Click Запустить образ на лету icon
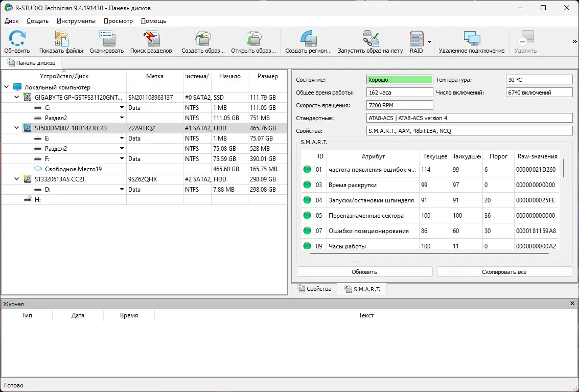 coord(370,42)
